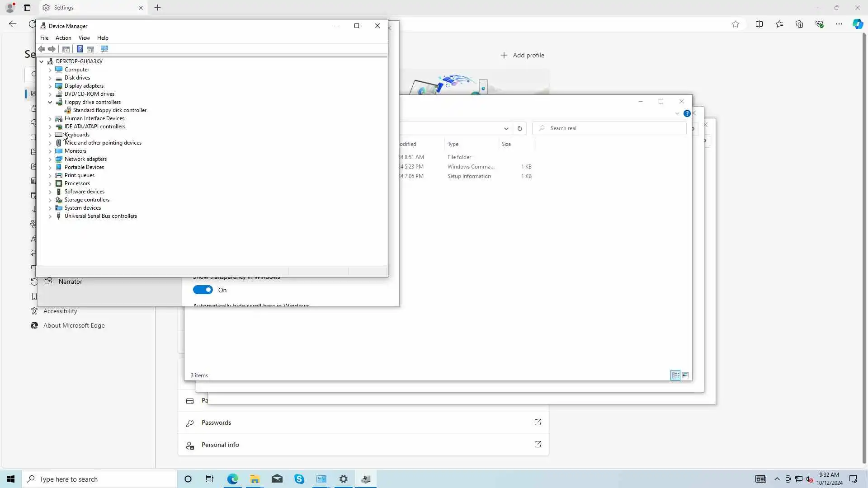Select Standard floppy disk controller device
The height and width of the screenshot is (488, 868).
coord(109,110)
